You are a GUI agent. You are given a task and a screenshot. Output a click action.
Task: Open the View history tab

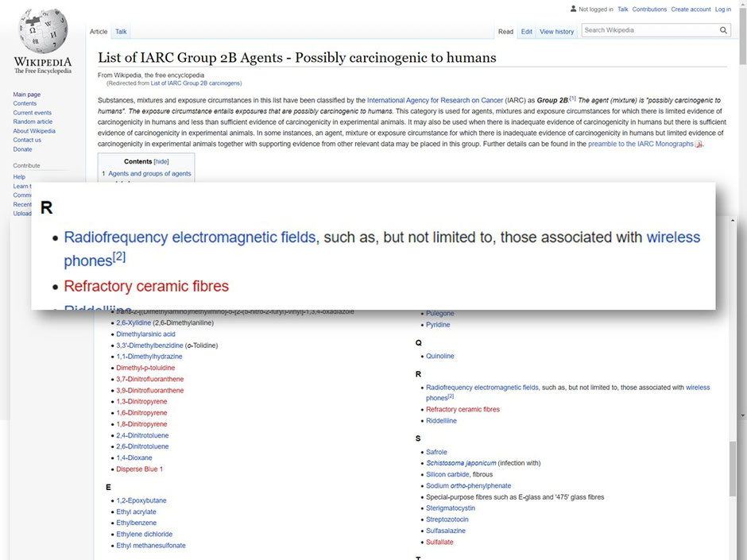coord(556,32)
